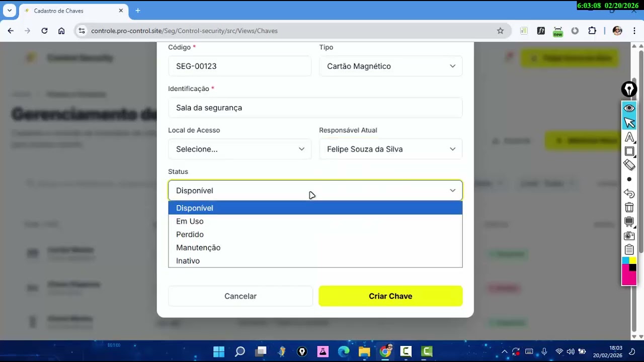Click the Cancelar button
The width and height of the screenshot is (644, 362).
click(240, 296)
